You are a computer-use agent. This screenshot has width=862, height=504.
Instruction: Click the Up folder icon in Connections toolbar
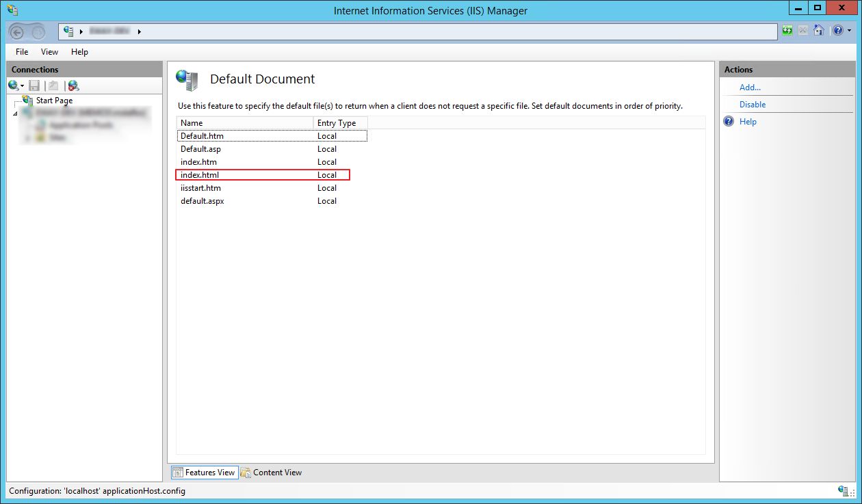[x=53, y=85]
